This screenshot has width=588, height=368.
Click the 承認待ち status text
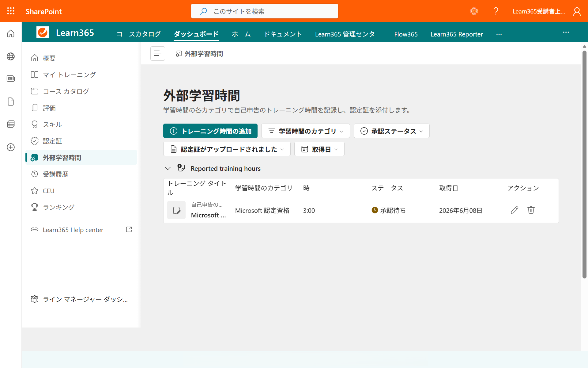tap(393, 210)
